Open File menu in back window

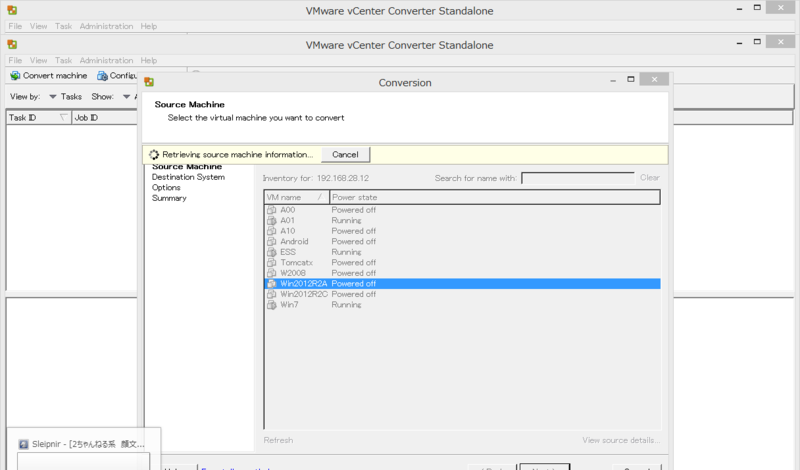pos(15,26)
